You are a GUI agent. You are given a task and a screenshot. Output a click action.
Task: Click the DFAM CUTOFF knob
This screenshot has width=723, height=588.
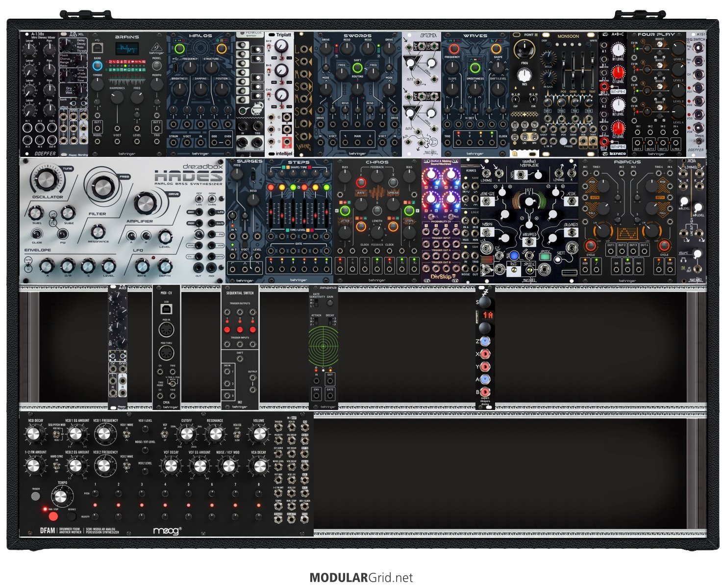coord(186,434)
